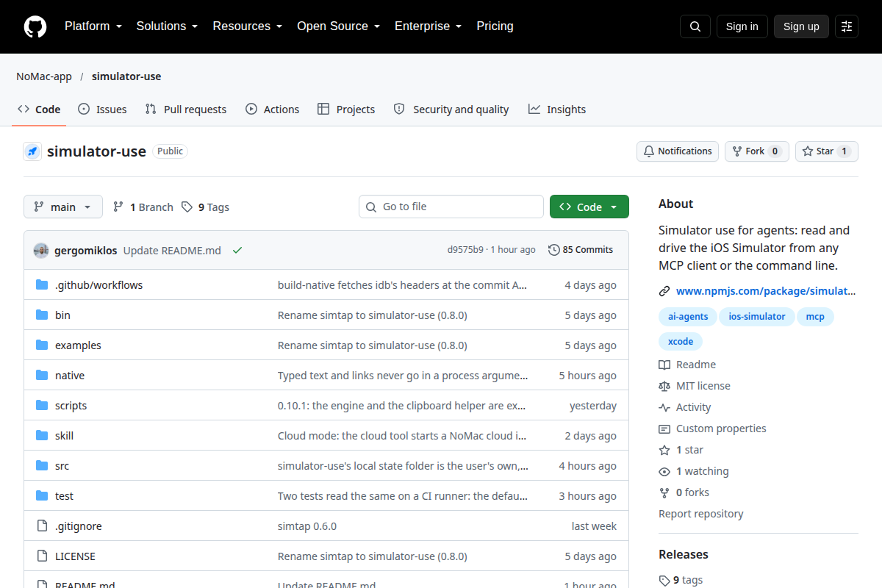
Task: Expand the Platform menu in header
Action: tap(93, 26)
